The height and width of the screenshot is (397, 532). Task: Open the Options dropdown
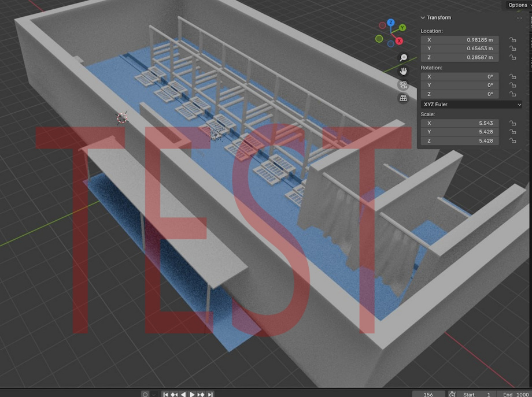518,5
